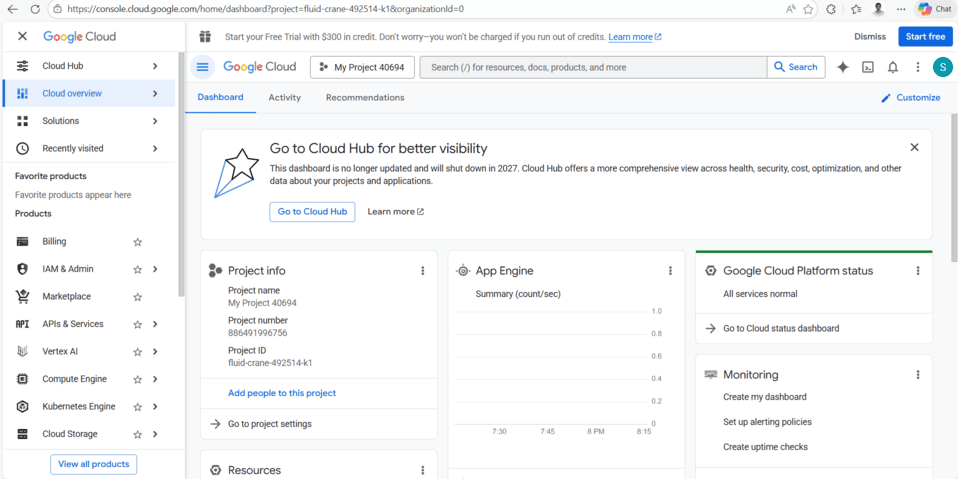The image size is (958, 479).
Task: Open the notifications bell
Action: [893, 67]
